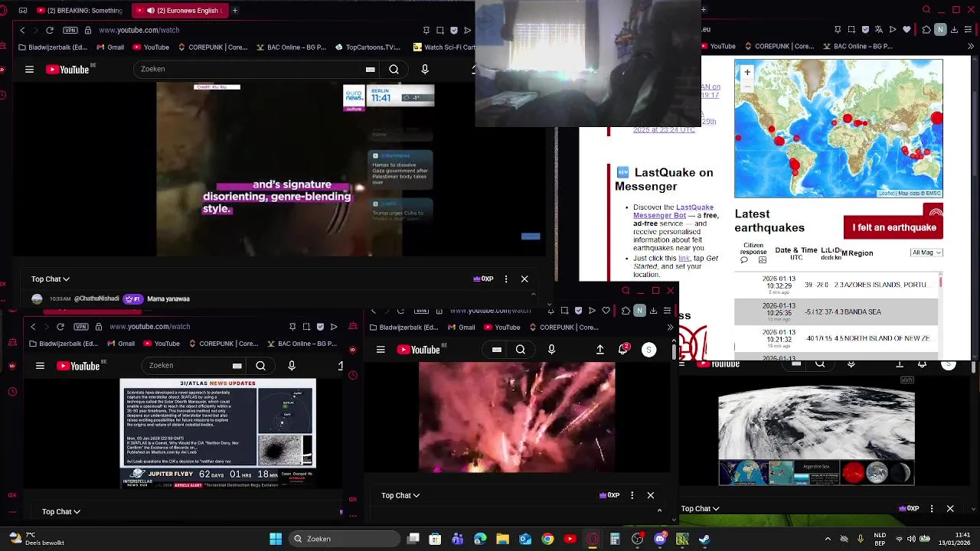
Task: Sort by the Date & Time UTC column
Action: pyautogui.click(x=796, y=253)
